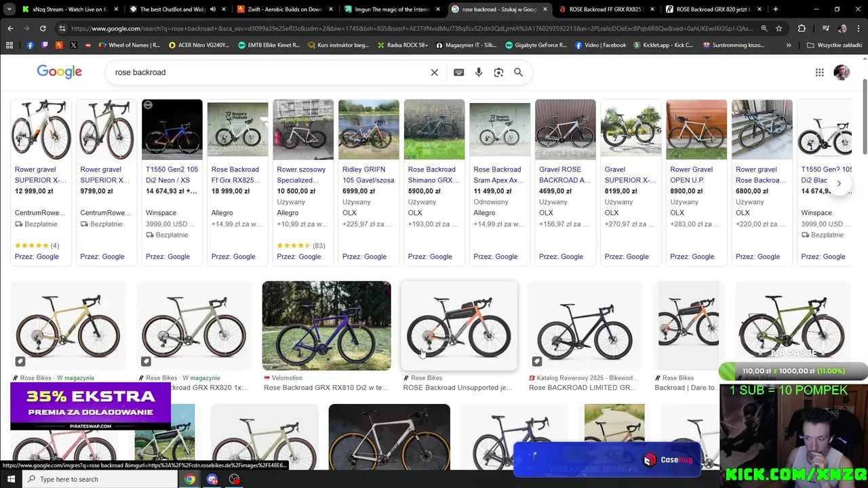Image resolution: width=868 pixels, height=488 pixels.
Task: Go back using the browser back arrow
Action: [10, 28]
